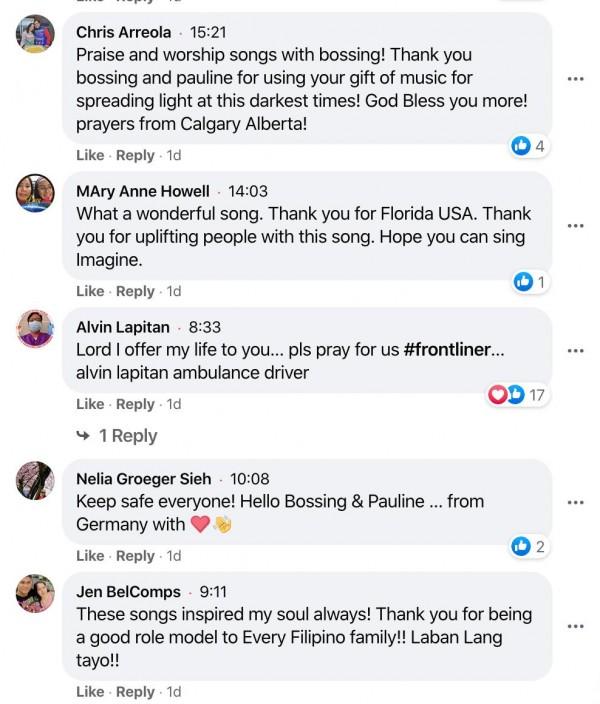View the 4 like reactions on Chris's comment

pyautogui.click(x=529, y=146)
